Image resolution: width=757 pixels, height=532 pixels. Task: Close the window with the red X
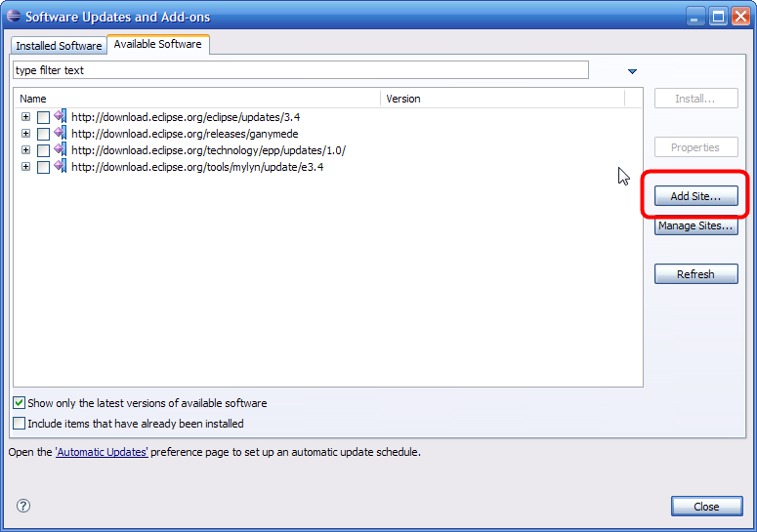[x=740, y=17]
